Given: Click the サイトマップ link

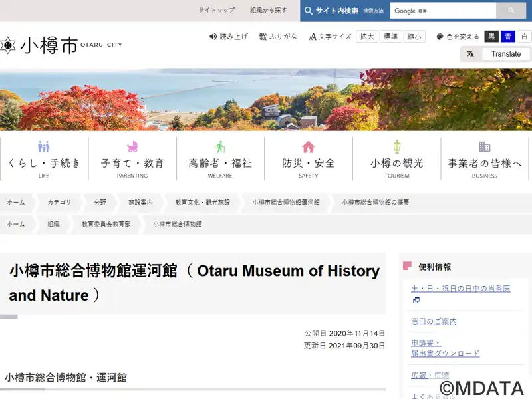Looking at the screenshot, I should (216, 11).
